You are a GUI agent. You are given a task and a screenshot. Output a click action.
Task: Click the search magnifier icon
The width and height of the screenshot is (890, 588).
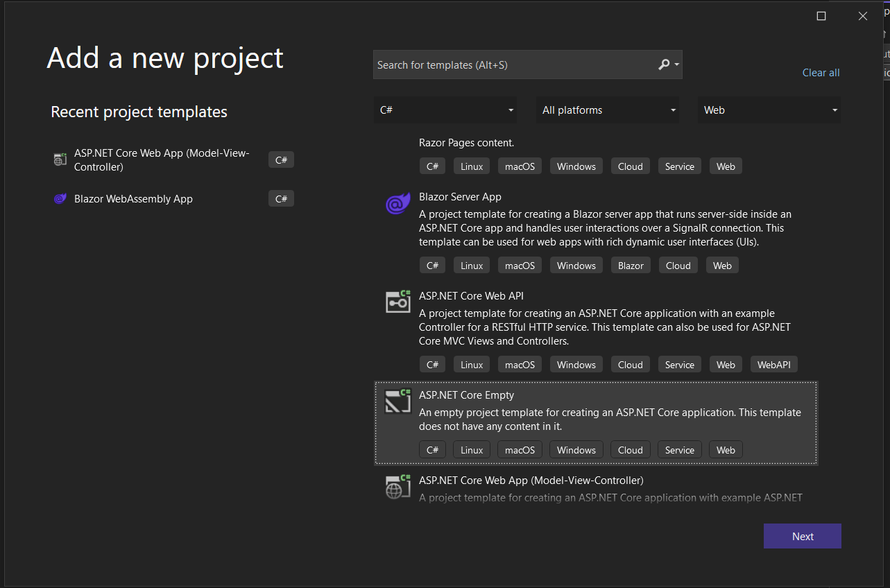tap(664, 64)
